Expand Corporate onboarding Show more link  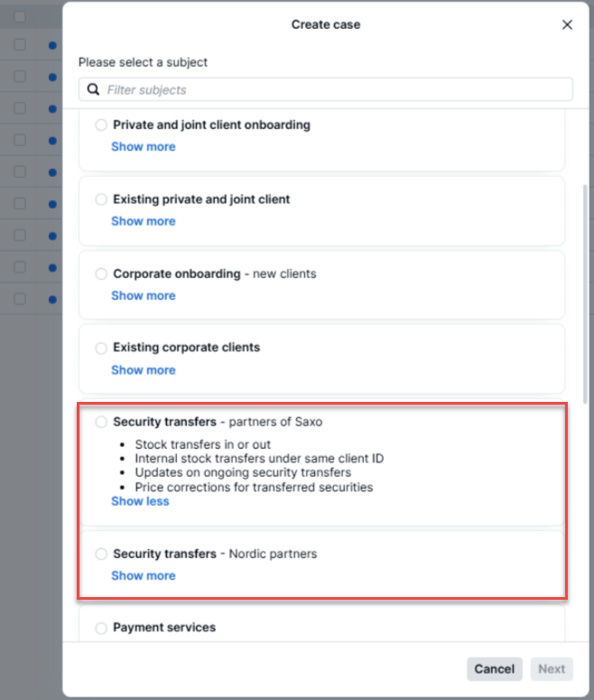click(x=144, y=295)
